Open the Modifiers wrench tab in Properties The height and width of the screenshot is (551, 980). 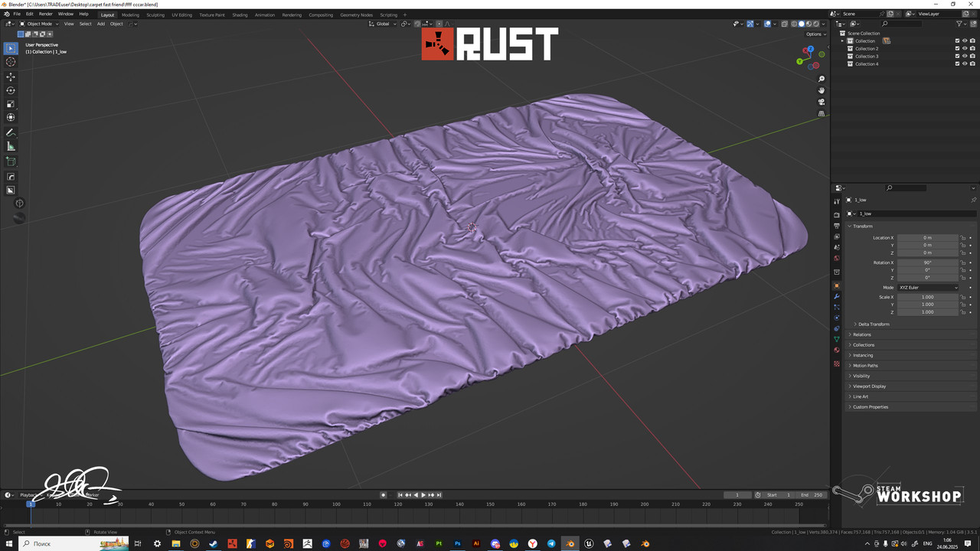837,296
